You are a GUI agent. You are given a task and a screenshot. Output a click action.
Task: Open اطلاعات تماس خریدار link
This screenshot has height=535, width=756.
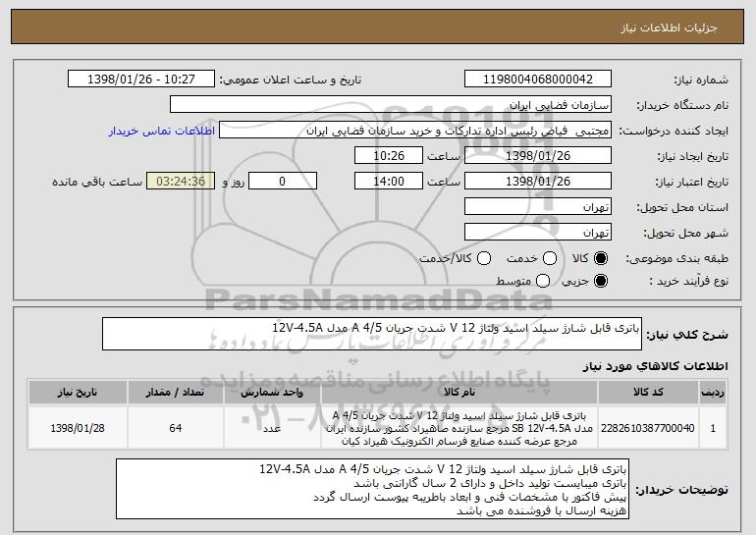pos(162,131)
